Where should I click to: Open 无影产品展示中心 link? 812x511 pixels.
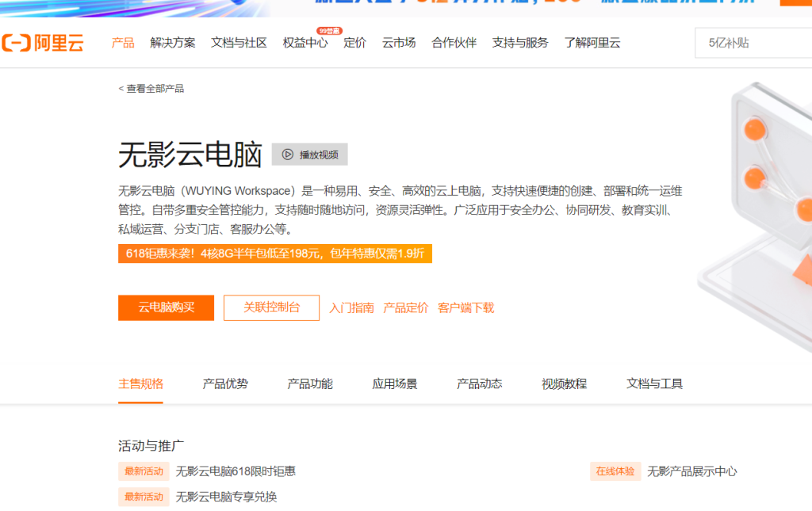(x=691, y=471)
